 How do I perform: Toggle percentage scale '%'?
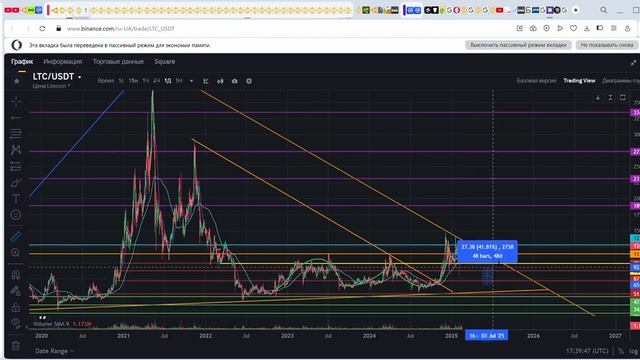point(621,351)
